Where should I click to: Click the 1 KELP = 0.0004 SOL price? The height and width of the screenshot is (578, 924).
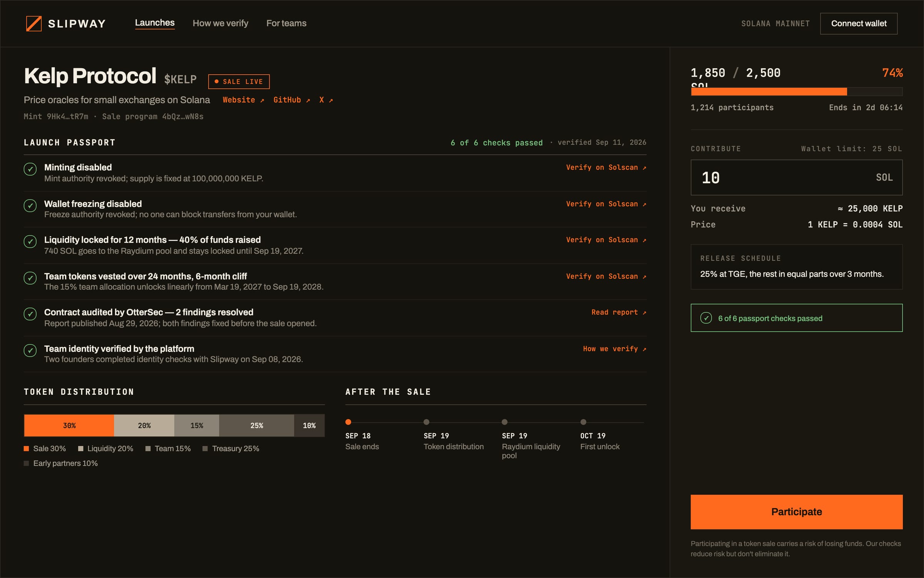pos(855,225)
